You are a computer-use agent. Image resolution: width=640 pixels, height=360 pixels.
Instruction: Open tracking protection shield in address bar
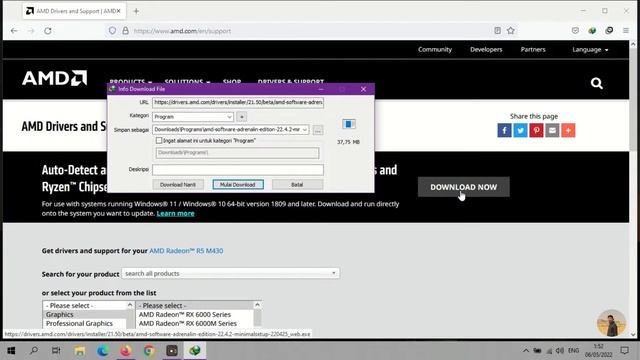(112, 31)
